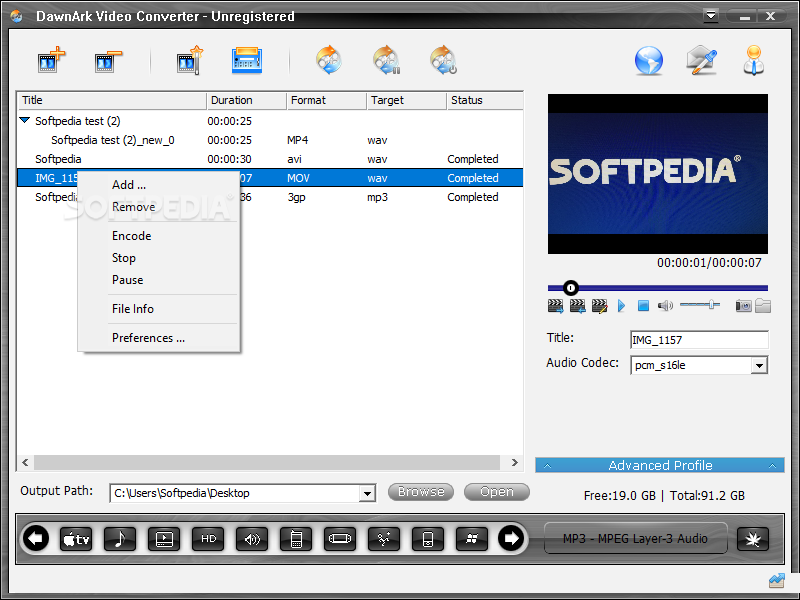The width and height of the screenshot is (800, 600).
Task: Click the preview seek slider handle
Action: tap(571, 288)
